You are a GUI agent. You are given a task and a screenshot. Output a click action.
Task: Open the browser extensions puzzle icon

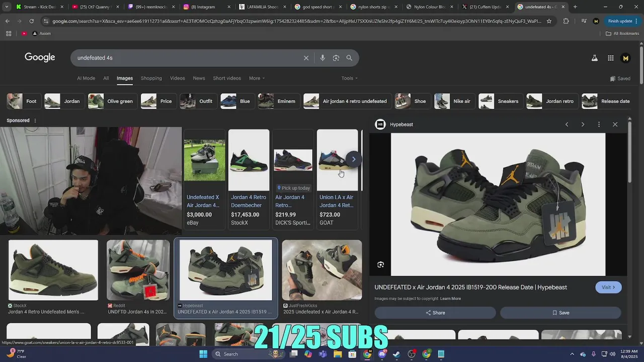pos(566,21)
